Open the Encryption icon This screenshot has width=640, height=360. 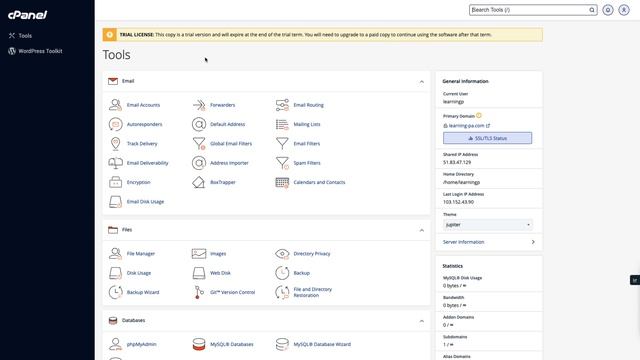[x=116, y=182]
